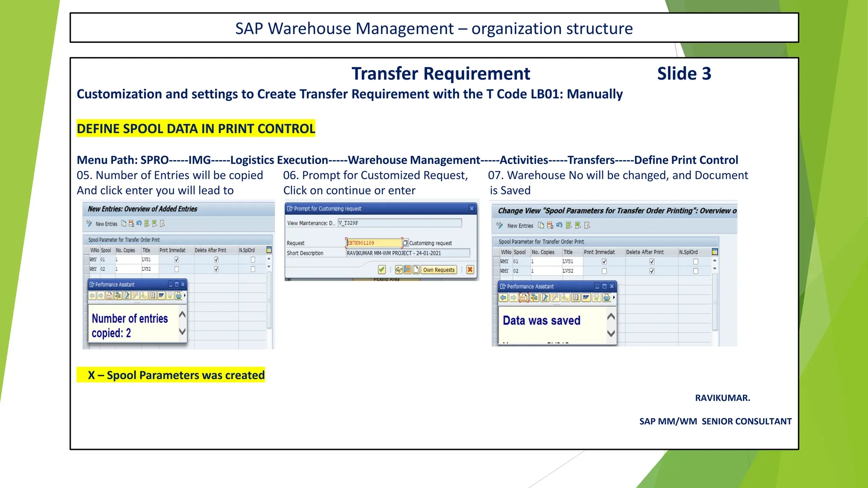Click the Request field EH7K901109

pos(374,243)
